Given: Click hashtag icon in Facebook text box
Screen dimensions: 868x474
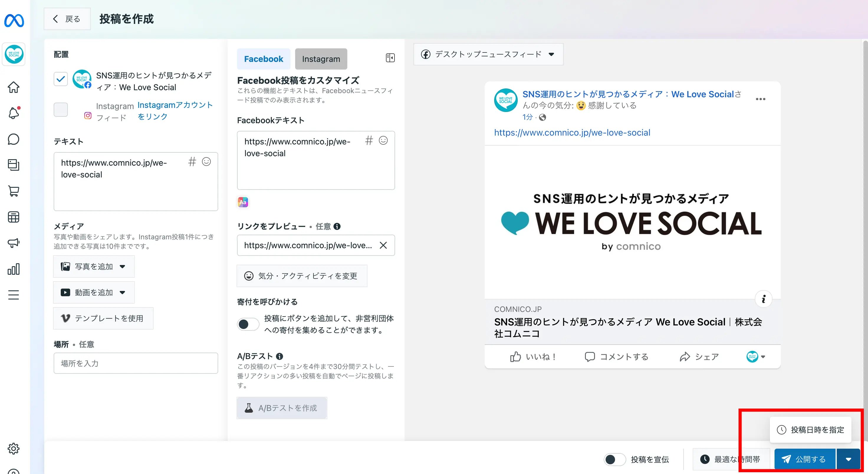Looking at the screenshot, I should point(369,141).
